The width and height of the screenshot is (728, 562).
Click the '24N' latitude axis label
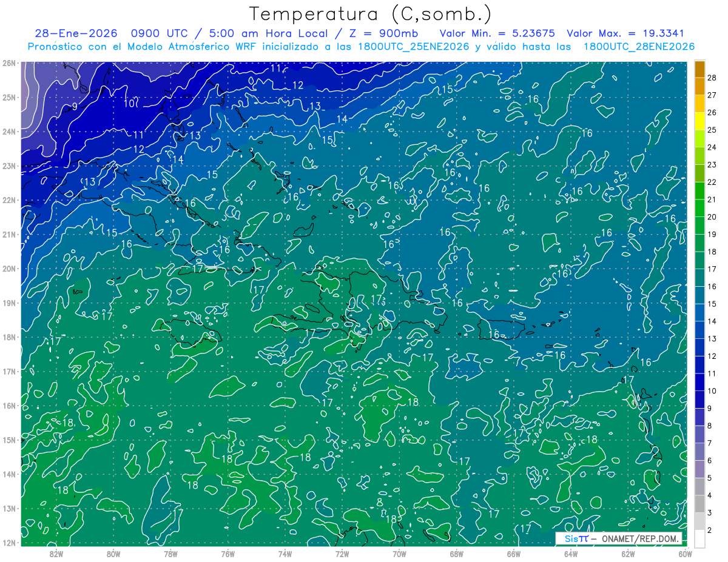pyautogui.click(x=8, y=132)
